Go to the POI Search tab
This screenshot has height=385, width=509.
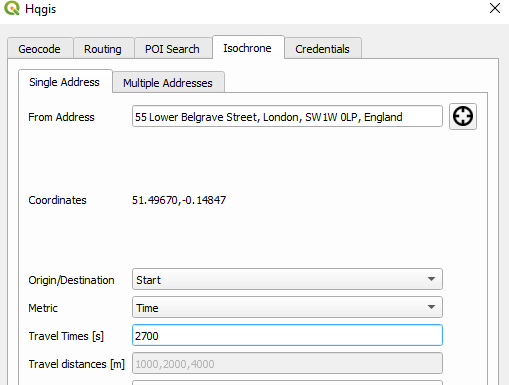tap(172, 49)
